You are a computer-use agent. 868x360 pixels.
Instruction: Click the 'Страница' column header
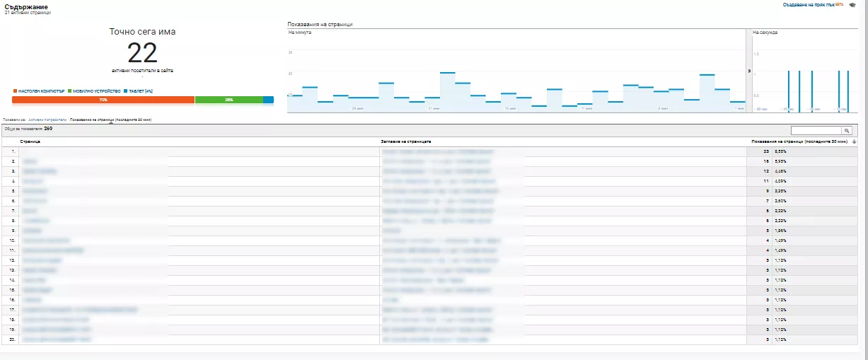30,141
